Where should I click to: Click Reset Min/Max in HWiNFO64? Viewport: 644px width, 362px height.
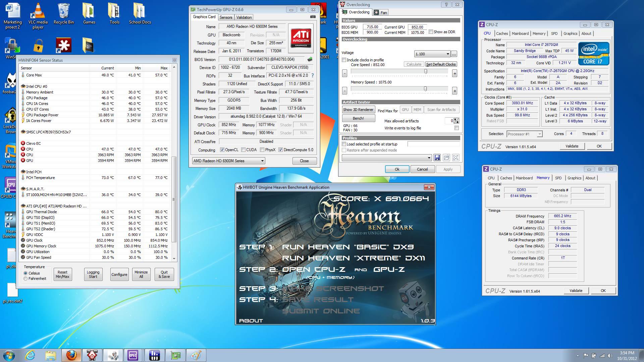(x=62, y=275)
